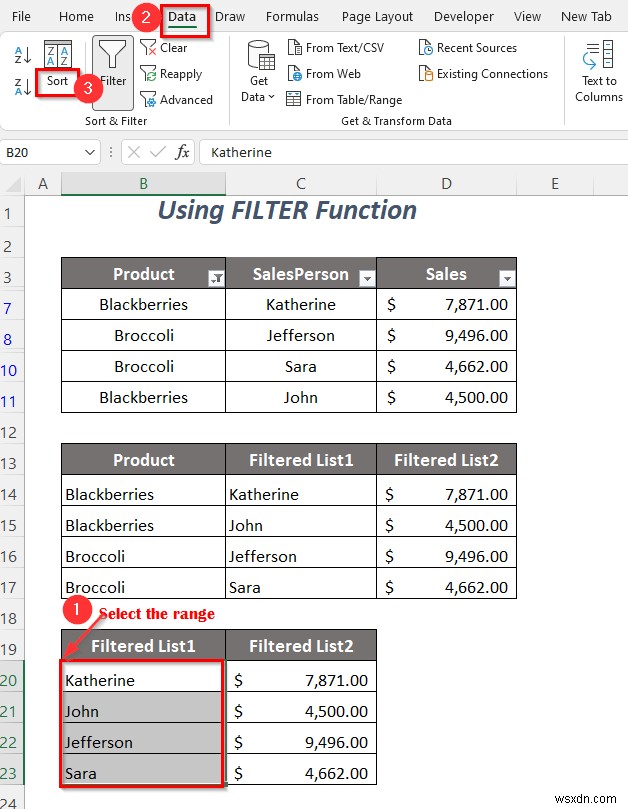Switch to the Draw tab
This screenshot has width=628, height=809.
point(230,17)
